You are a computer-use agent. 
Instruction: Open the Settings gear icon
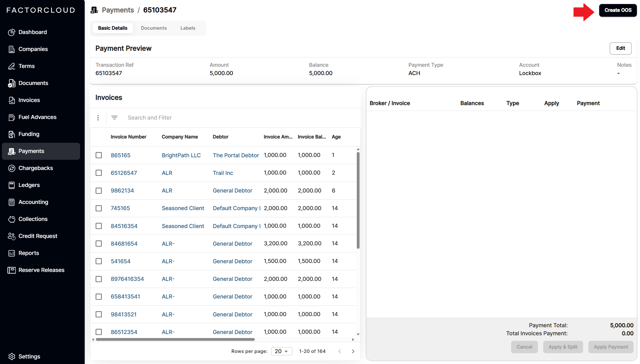(11, 357)
